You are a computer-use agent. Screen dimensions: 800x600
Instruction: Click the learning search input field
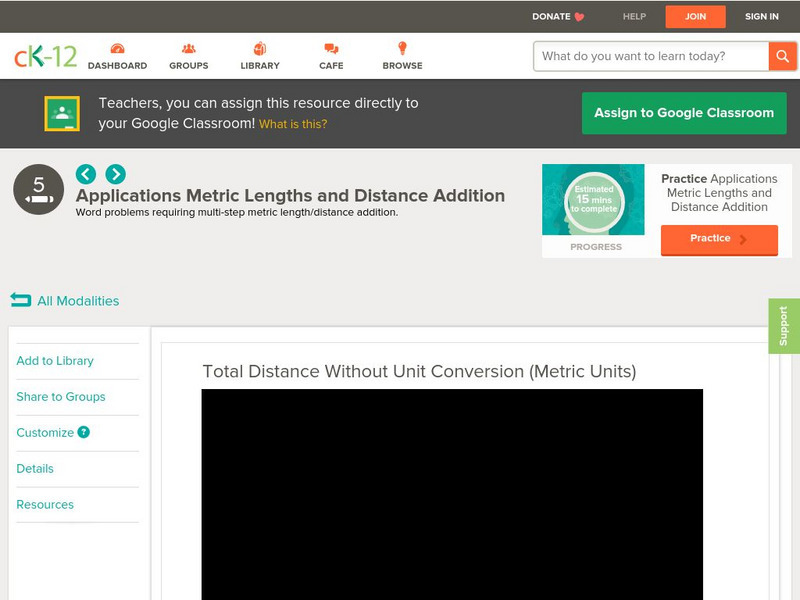click(640, 56)
